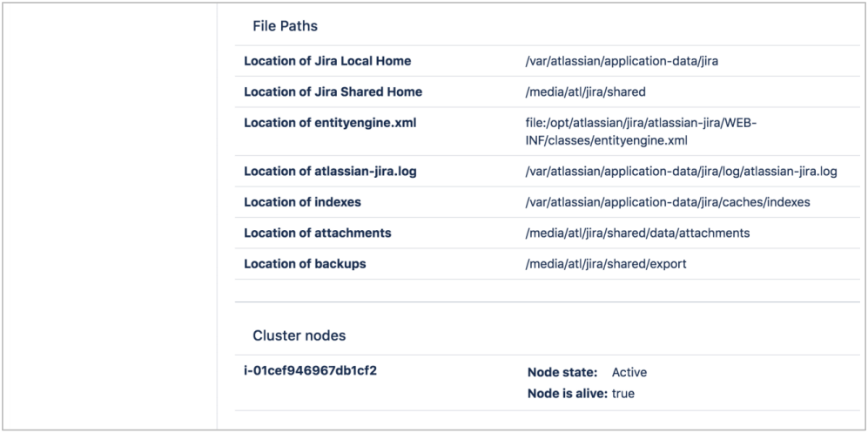This screenshot has height=433, width=868.
Task: Select the Location of atlassian-jira.log label
Action: coord(330,172)
